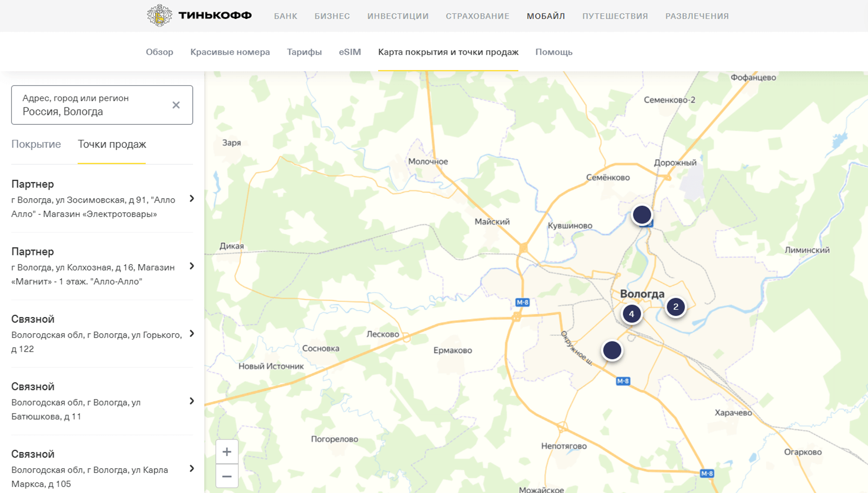This screenshot has height=493, width=868.
Task: Click the ТИНЬКОФФ wordmark text
Action: pyautogui.click(x=215, y=16)
